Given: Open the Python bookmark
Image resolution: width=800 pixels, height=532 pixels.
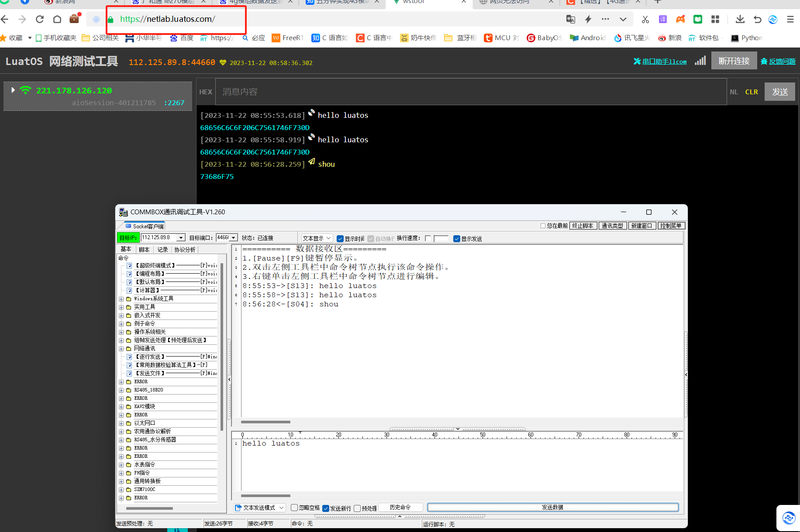Looking at the screenshot, I should [747, 38].
